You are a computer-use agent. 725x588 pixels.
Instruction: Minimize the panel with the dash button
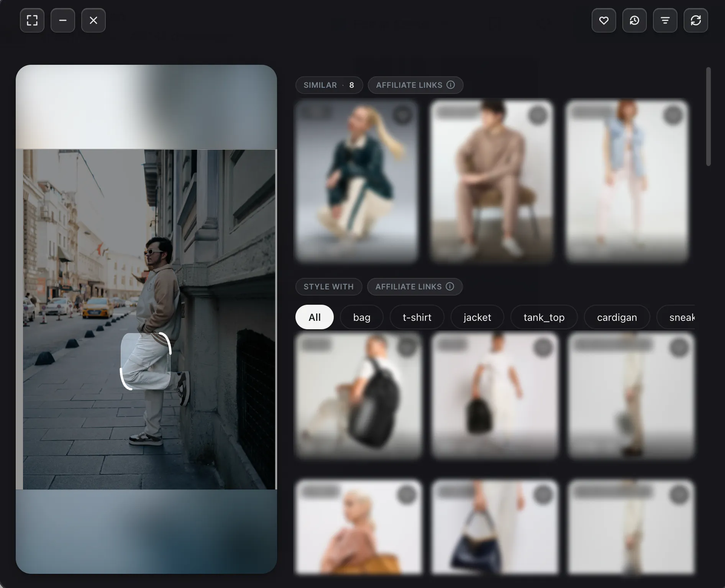tap(63, 20)
